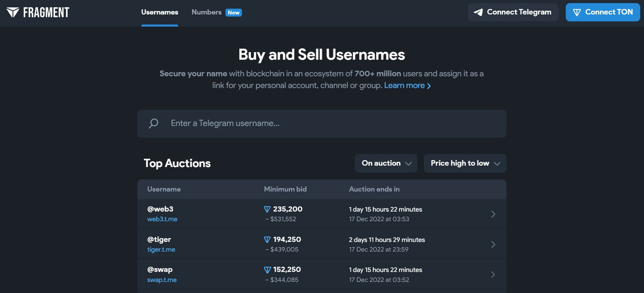
Task: Open the tiger.t.me link
Action: [x=161, y=250]
